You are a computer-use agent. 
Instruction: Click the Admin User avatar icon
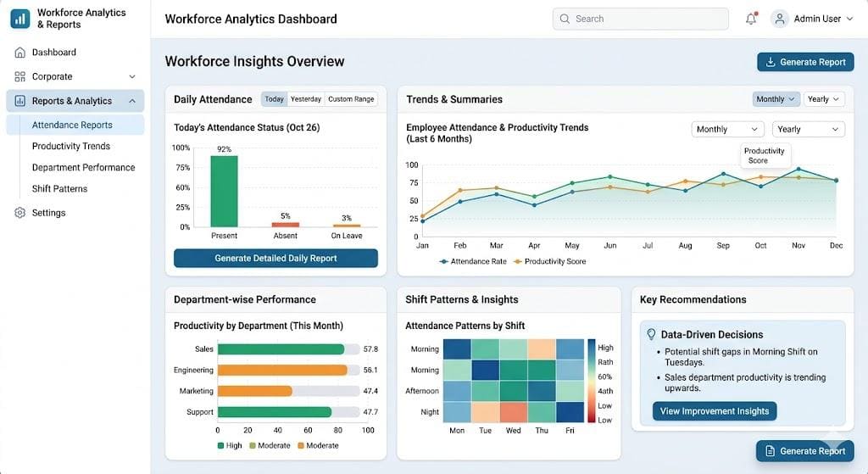(x=780, y=19)
